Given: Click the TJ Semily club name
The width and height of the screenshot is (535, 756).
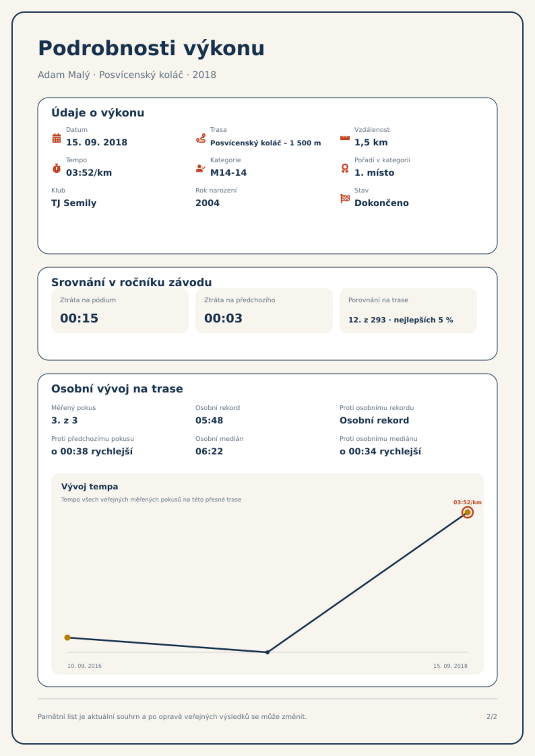Looking at the screenshot, I should pyautogui.click(x=74, y=203).
